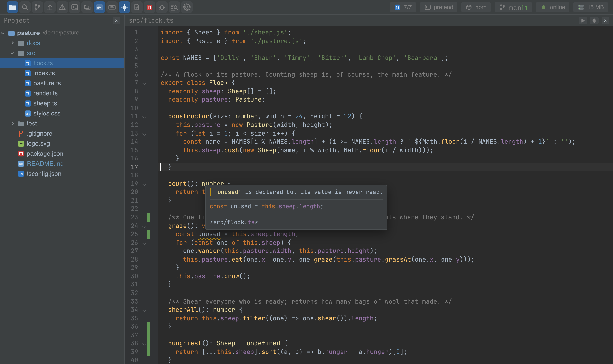Fold the graze method at line 24

pyautogui.click(x=144, y=227)
